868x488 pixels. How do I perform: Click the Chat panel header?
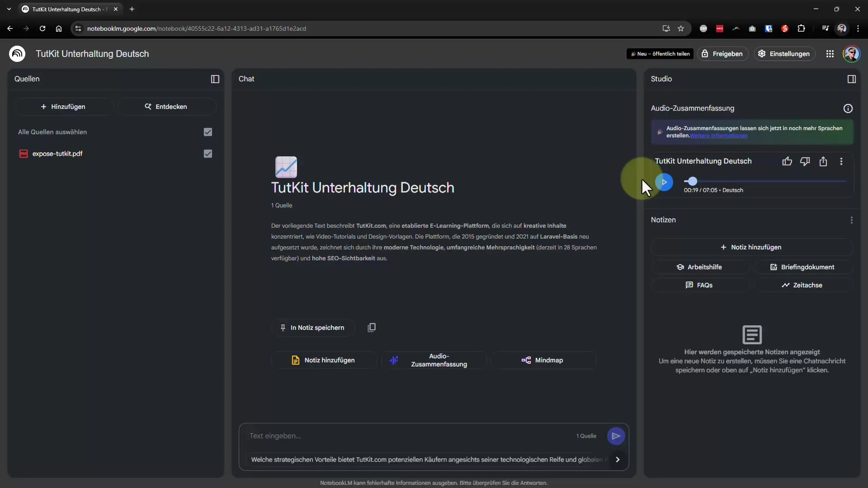246,79
